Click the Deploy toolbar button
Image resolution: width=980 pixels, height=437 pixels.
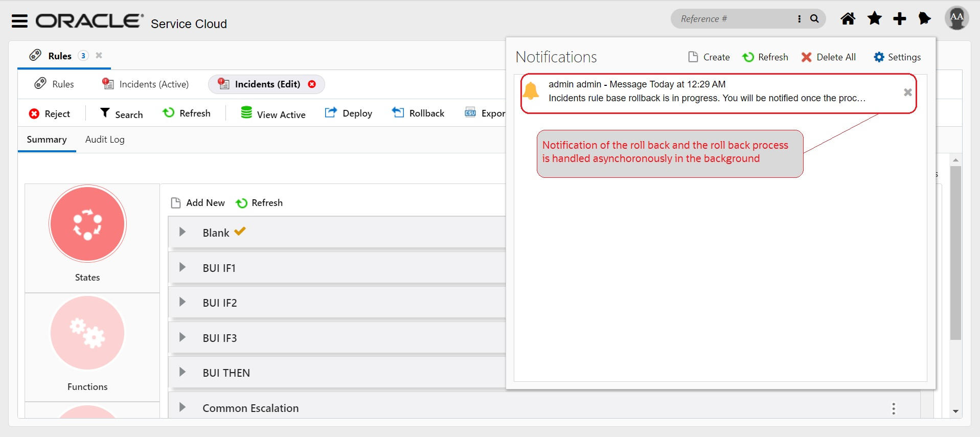349,113
